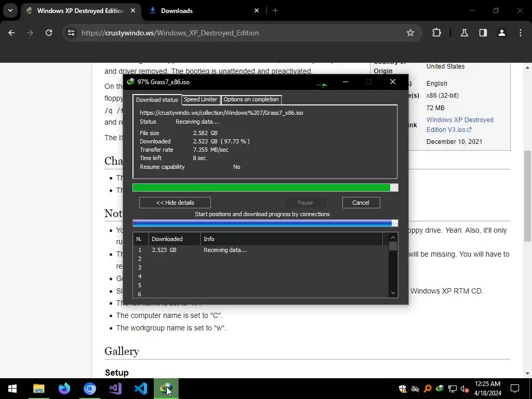
Task: Bookmark this page with the star icon
Action: click(410, 33)
